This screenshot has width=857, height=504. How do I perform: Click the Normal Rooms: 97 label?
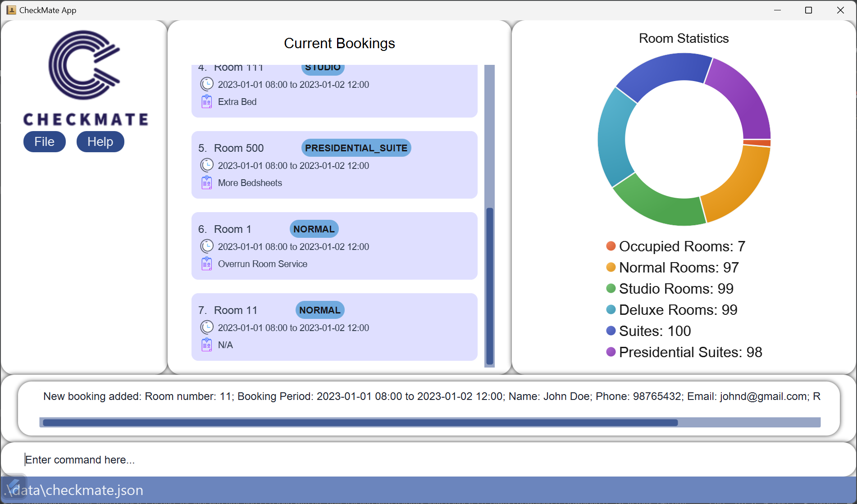679,268
